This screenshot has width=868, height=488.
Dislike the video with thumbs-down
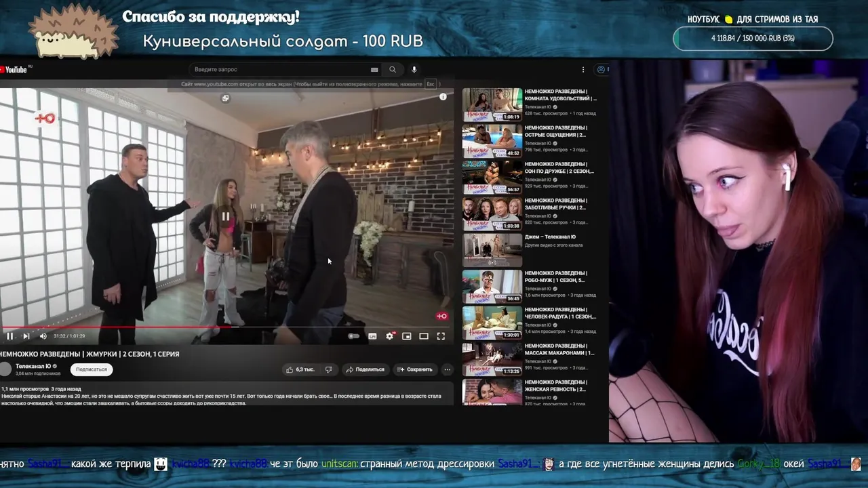pyautogui.click(x=329, y=369)
